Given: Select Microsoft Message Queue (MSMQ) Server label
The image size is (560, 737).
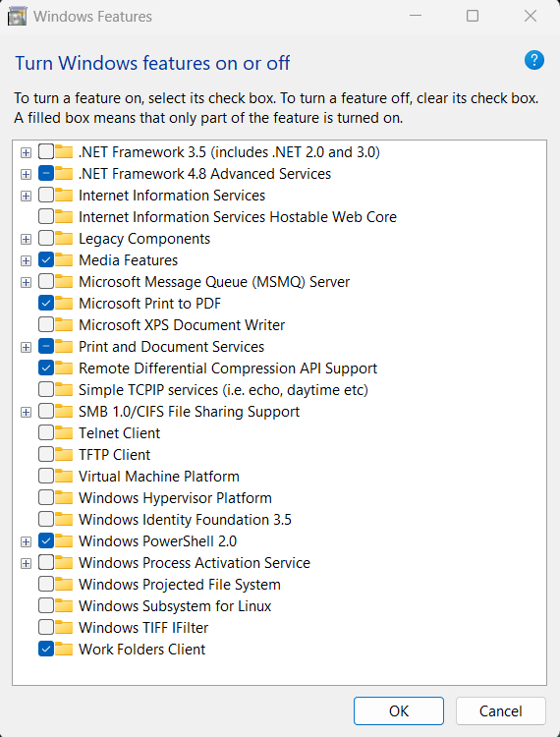Looking at the screenshot, I should pyautogui.click(x=214, y=282).
